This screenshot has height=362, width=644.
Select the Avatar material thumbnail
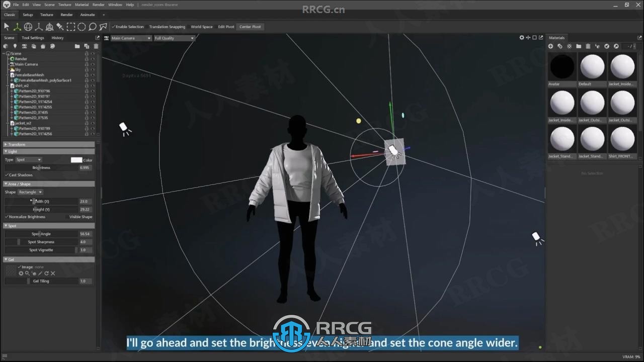(x=562, y=66)
